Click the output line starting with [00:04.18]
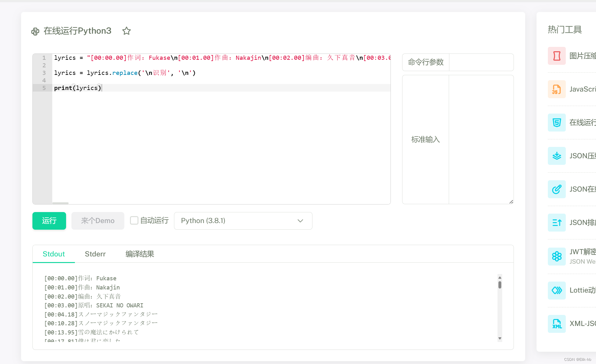596x364 pixels. (x=101, y=314)
